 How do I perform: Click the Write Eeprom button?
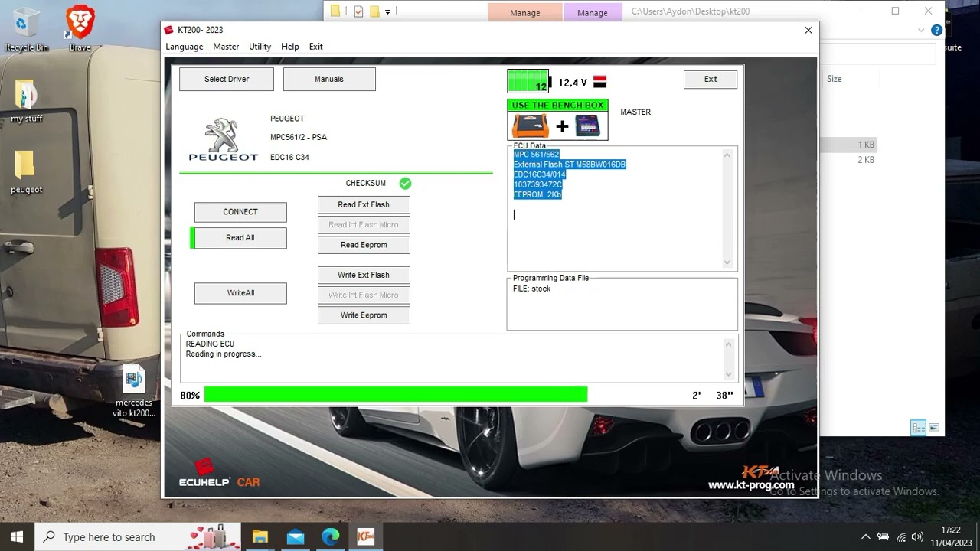pyautogui.click(x=364, y=315)
